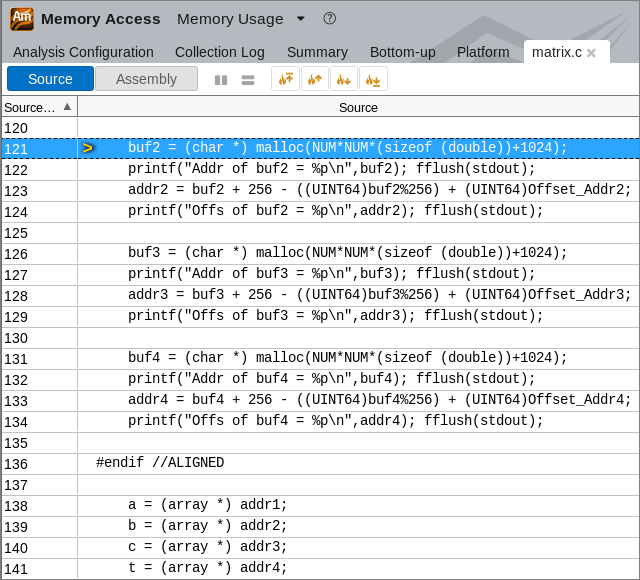The image size is (640, 580).
Task: Toggle the Assembly view on
Action: coord(146,79)
